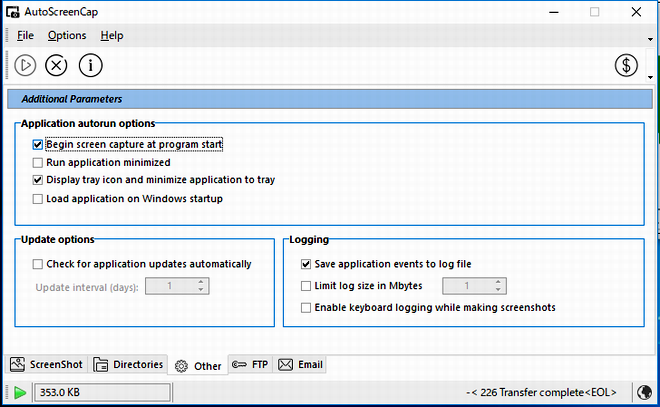The image size is (660, 407).
Task: Increase the log size limit value
Action: pyautogui.click(x=498, y=282)
